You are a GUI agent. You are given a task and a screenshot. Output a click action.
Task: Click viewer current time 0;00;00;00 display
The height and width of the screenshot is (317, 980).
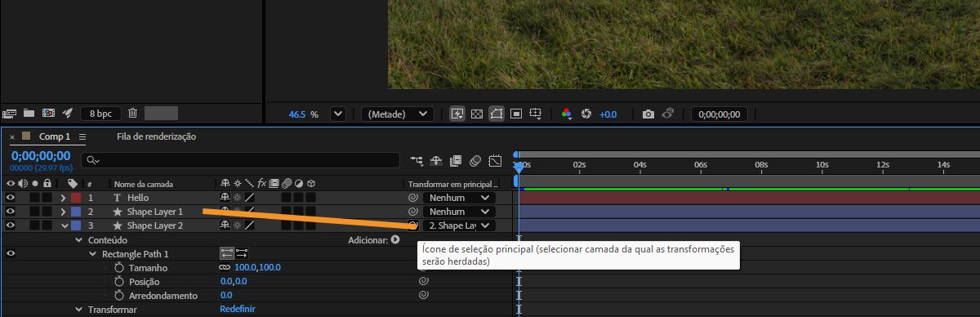[x=719, y=114]
